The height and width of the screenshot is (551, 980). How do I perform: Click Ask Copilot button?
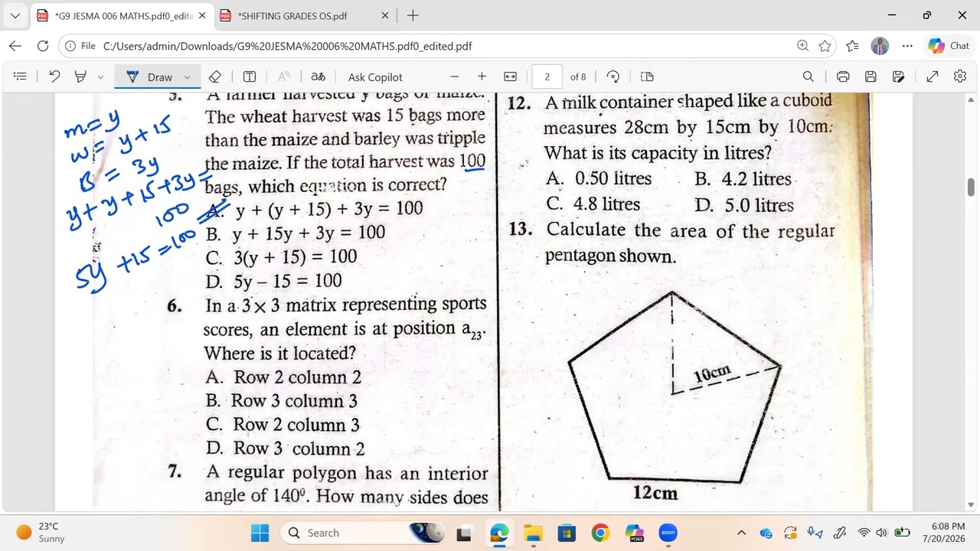[x=375, y=77]
